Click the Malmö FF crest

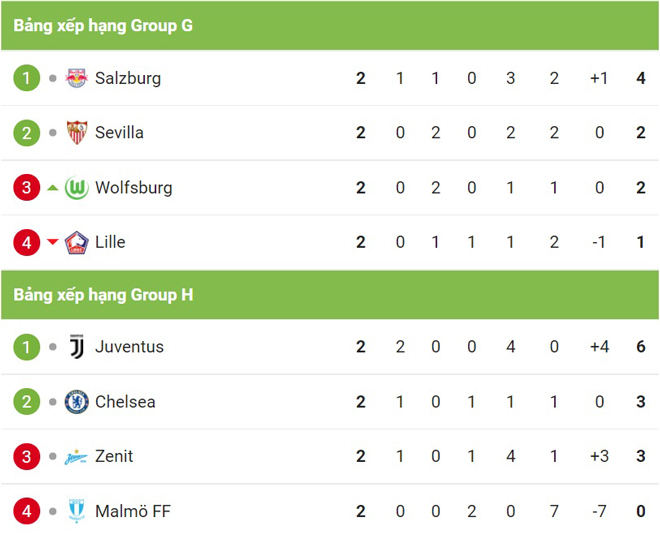pos(77,511)
